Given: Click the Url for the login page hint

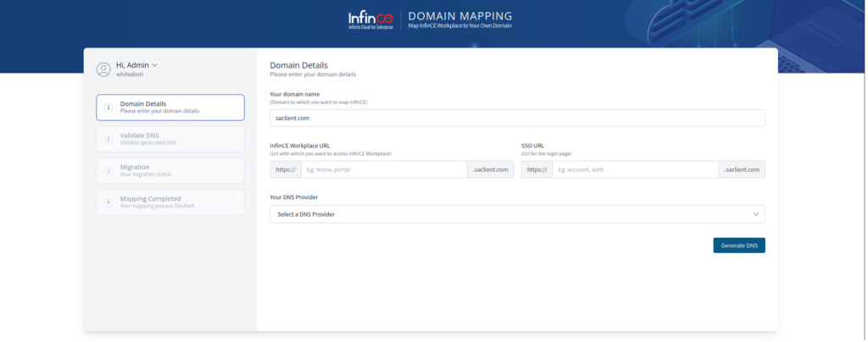Looking at the screenshot, I should pyautogui.click(x=547, y=153).
